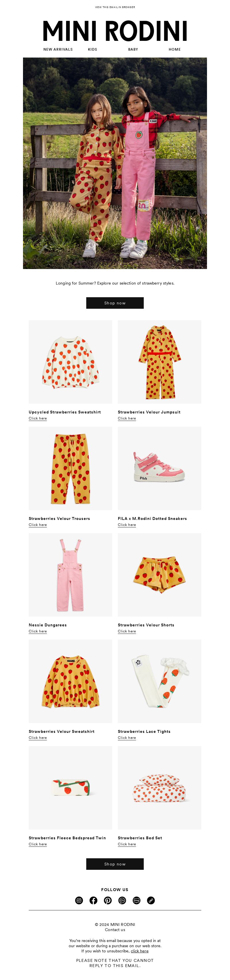Follow the 'click here' unsubscribe link
The image size is (230, 980).
point(139,951)
